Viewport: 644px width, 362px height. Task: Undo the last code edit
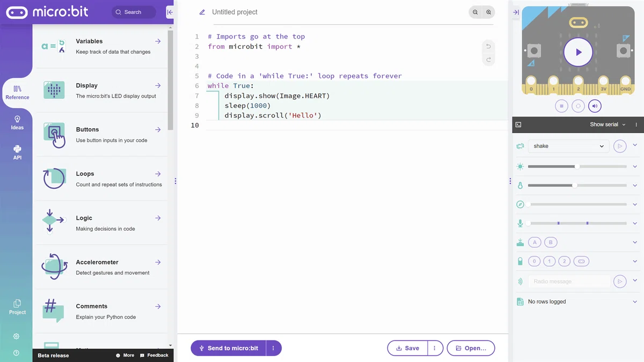[x=488, y=46]
